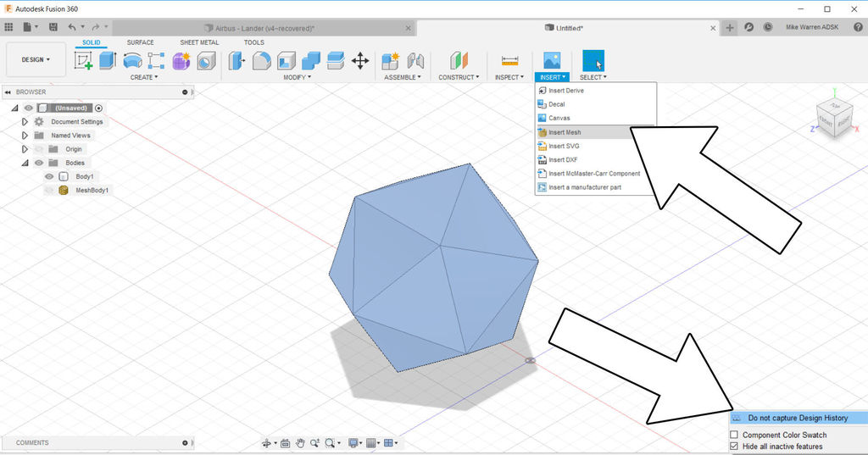
Task: Select the New Component tool
Action: pos(390,60)
